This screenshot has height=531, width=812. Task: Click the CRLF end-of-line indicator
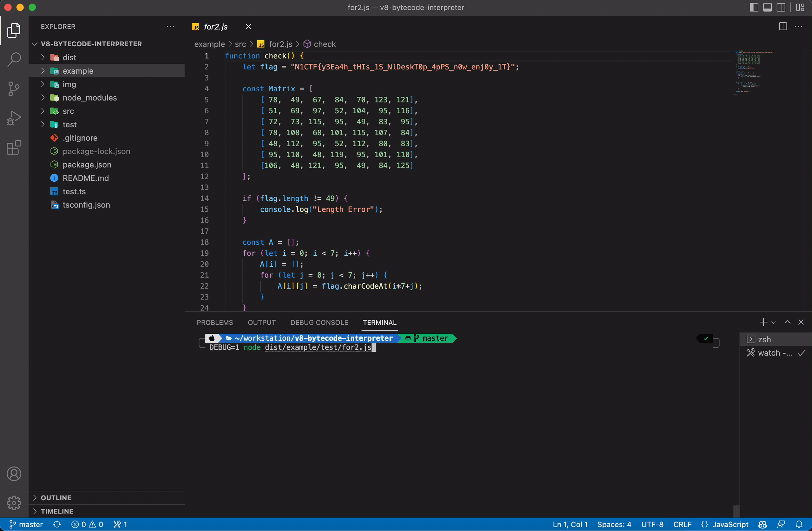click(682, 525)
